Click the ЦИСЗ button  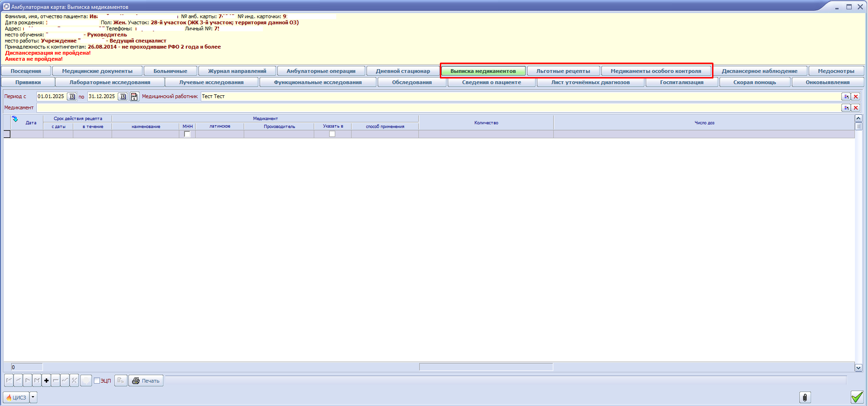click(16, 397)
